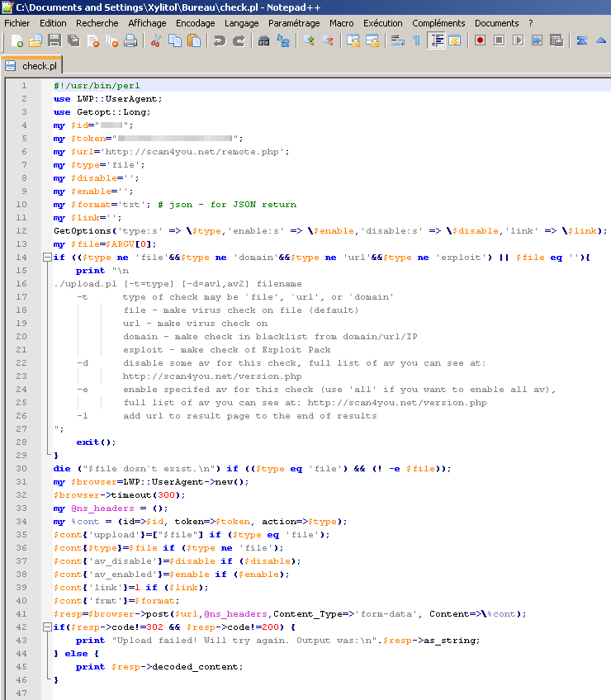Click 'Getopt::Long;' on line 3
611x700 pixels.
click(x=114, y=112)
